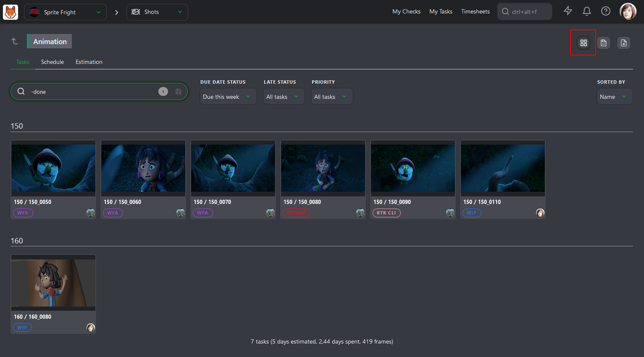
Task: Click the Animation task type title
Action: tap(50, 41)
